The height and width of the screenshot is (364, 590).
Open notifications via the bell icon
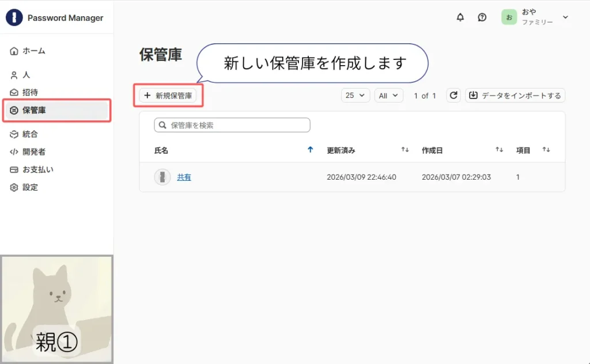460,17
